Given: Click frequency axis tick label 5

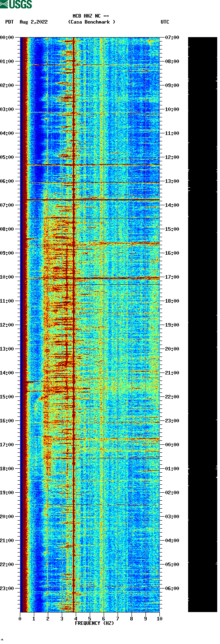Looking at the screenshot, I should 90,619.
